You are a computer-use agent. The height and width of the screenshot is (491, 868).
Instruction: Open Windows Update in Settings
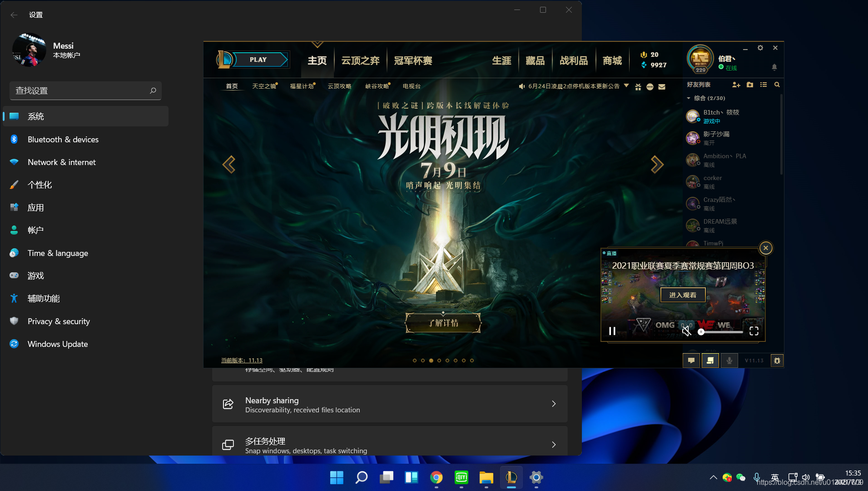[x=85, y=344]
